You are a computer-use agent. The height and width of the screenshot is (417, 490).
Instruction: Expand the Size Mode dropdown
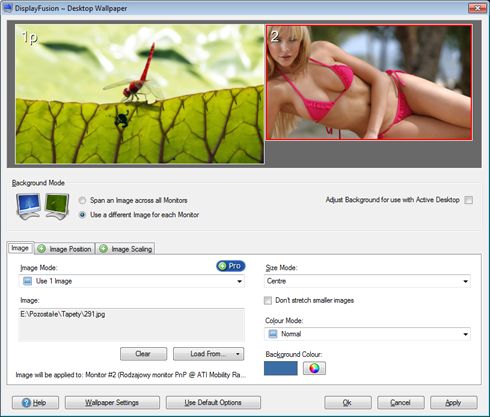[x=465, y=281]
